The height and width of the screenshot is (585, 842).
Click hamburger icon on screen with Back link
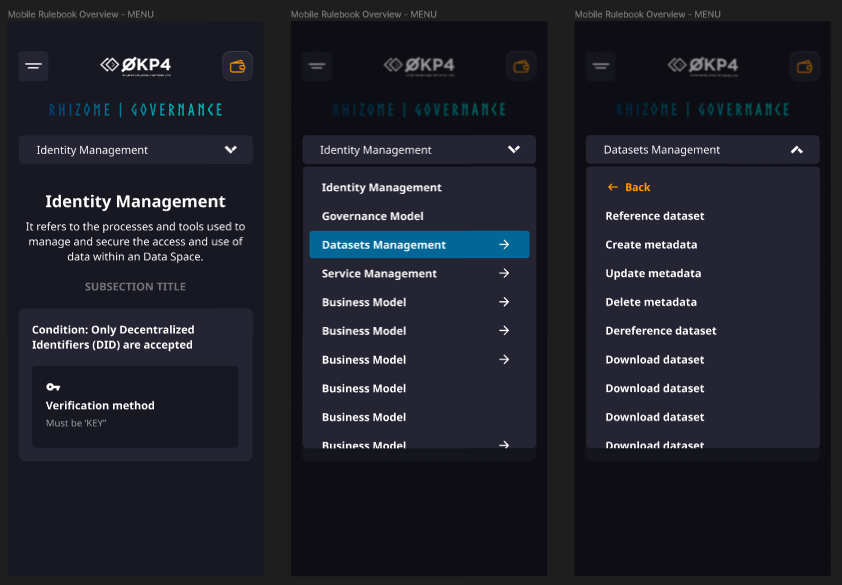coord(600,66)
